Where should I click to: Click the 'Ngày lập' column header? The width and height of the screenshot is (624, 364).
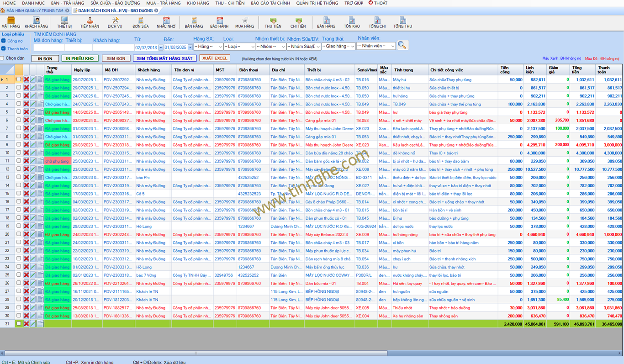[87, 70]
